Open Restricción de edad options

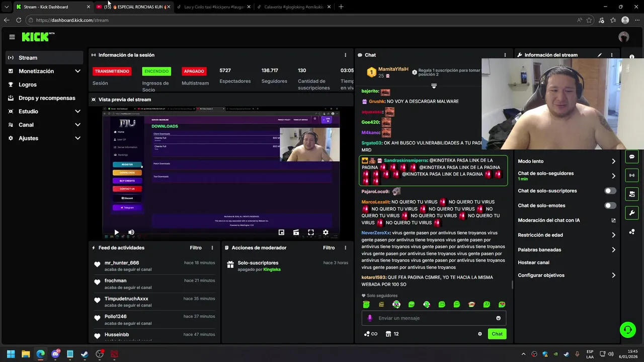(x=613, y=235)
